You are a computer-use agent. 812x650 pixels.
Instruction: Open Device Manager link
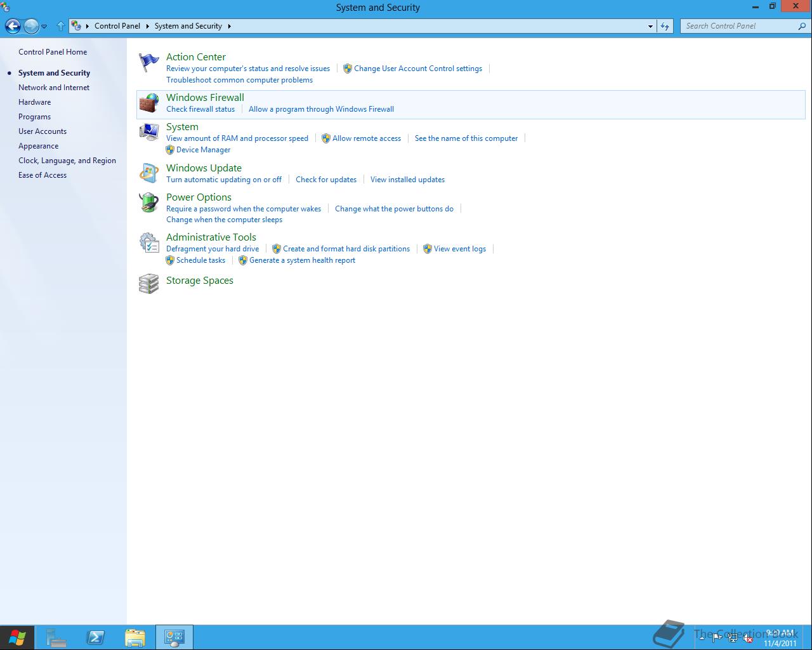pyautogui.click(x=203, y=150)
